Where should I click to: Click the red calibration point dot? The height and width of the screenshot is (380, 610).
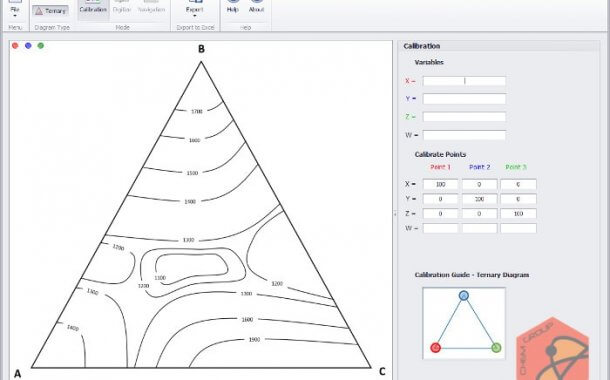click(x=15, y=46)
